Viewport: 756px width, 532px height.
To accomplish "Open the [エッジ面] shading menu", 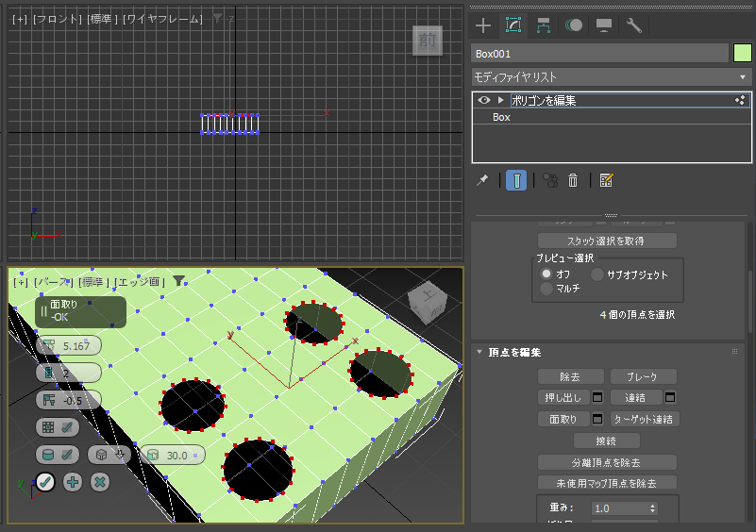I will tap(140, 282).
